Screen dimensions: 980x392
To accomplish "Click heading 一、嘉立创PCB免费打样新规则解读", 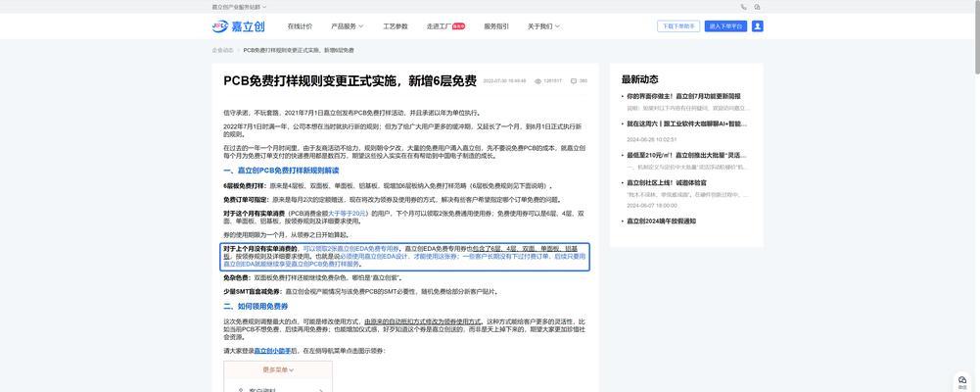I will (281, 171).
